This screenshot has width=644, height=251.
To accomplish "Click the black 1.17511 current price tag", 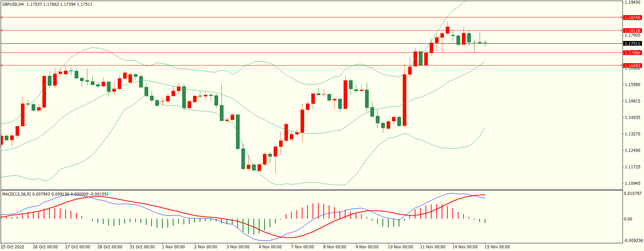I will click(x=632, y=43).
